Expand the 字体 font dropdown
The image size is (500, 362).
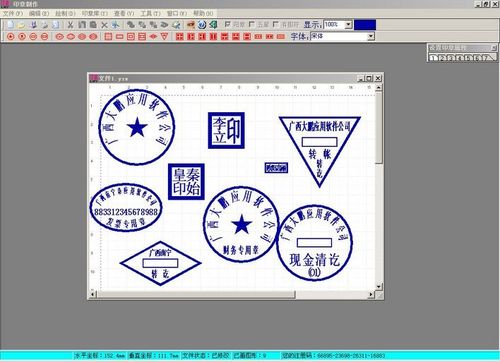pyautogui.click(x=371, y=36)
